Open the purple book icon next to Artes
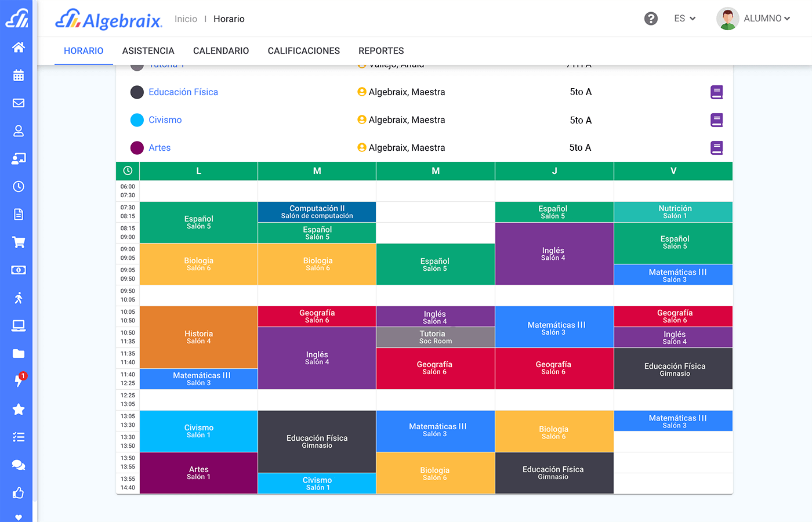 tap(716, 148)
